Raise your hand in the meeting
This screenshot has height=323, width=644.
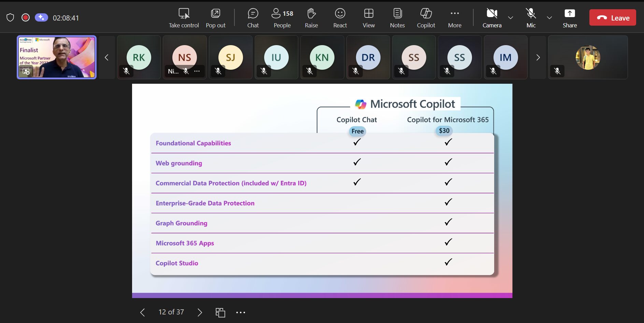(311, 18)
